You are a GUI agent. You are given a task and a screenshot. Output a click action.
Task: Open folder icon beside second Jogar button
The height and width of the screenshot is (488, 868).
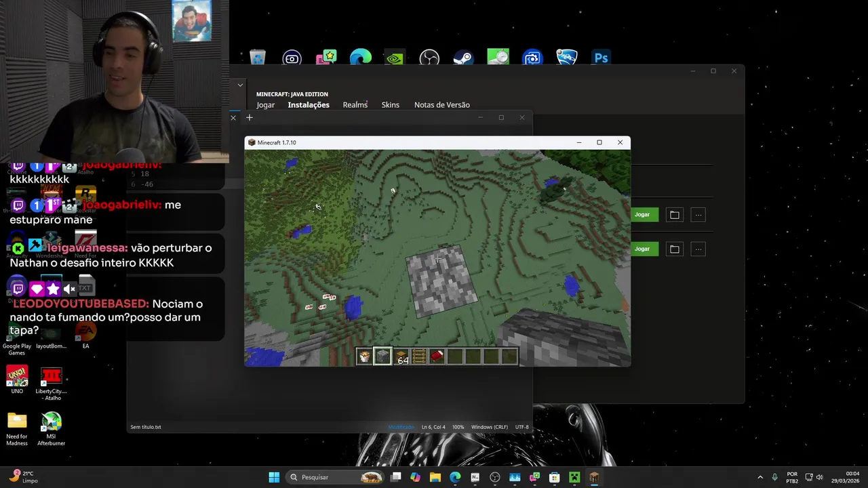[x=674, y=249]
